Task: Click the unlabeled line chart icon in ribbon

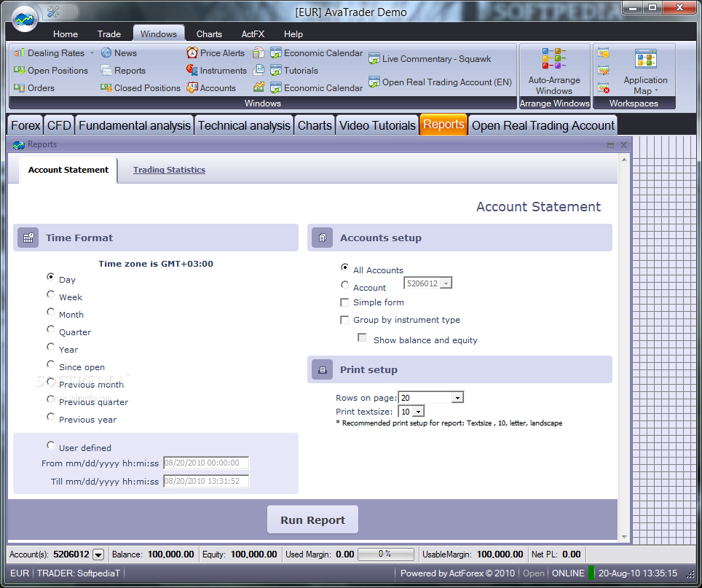Action: point(259,87)
